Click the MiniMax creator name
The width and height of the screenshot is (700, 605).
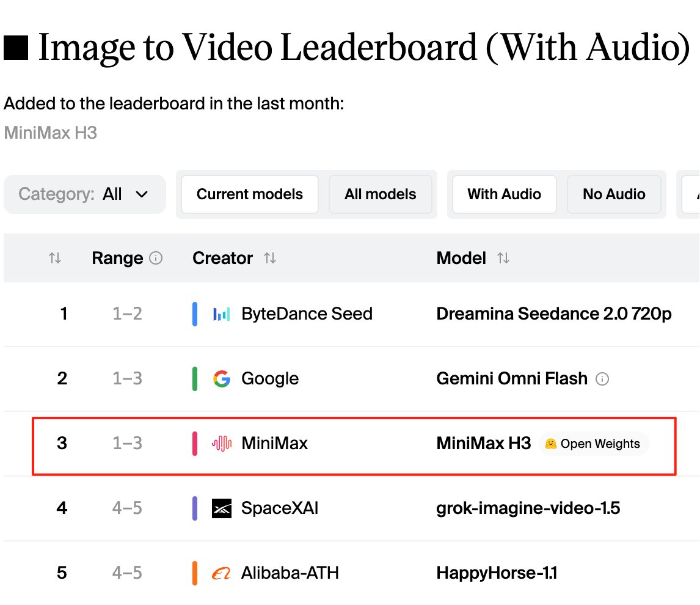tap(274, 444)
